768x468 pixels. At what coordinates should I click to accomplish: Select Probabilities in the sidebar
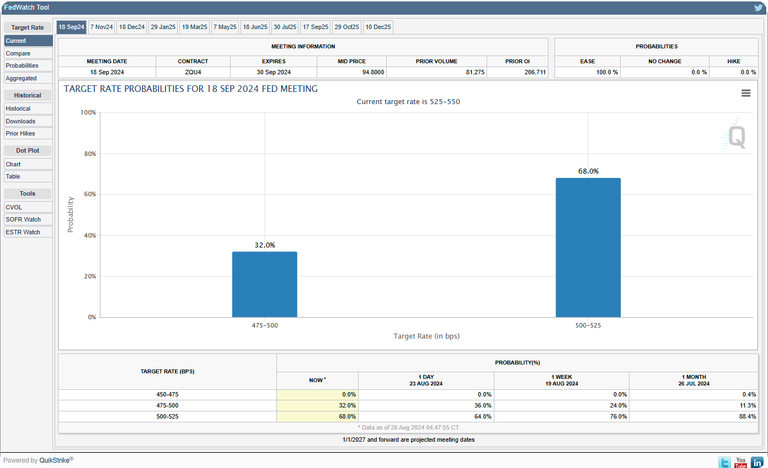22,65
